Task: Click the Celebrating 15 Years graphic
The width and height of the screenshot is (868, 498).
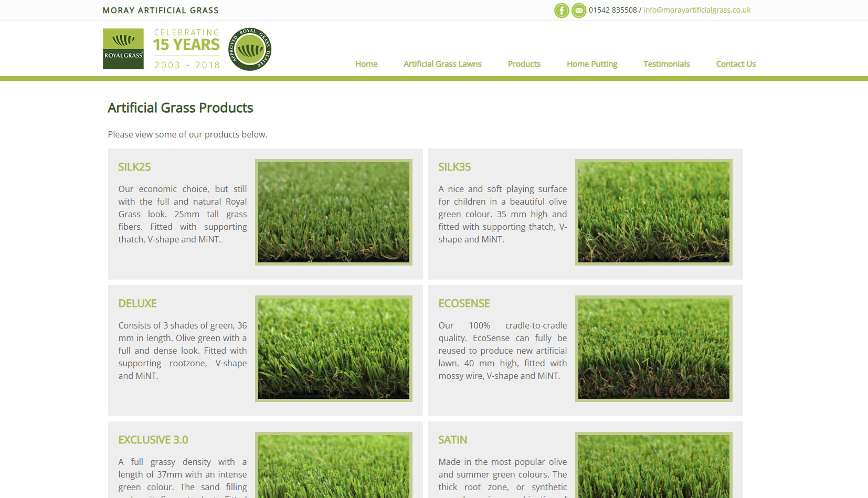Action: pyautogui.click(x=187, y=49)
